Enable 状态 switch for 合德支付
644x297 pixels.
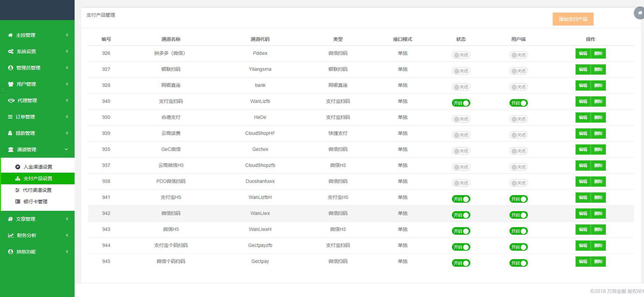click(x=461, y=119)
